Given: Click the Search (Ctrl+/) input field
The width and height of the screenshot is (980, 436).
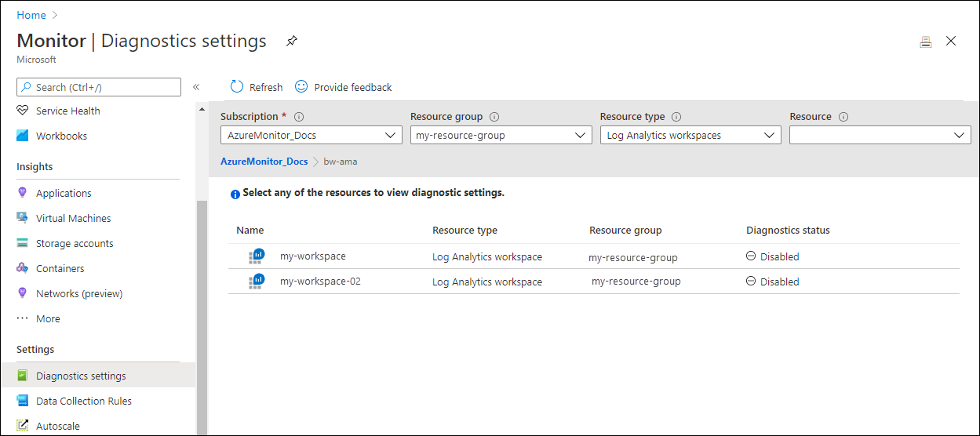Looking at the screenshot, I should point(99,87).
